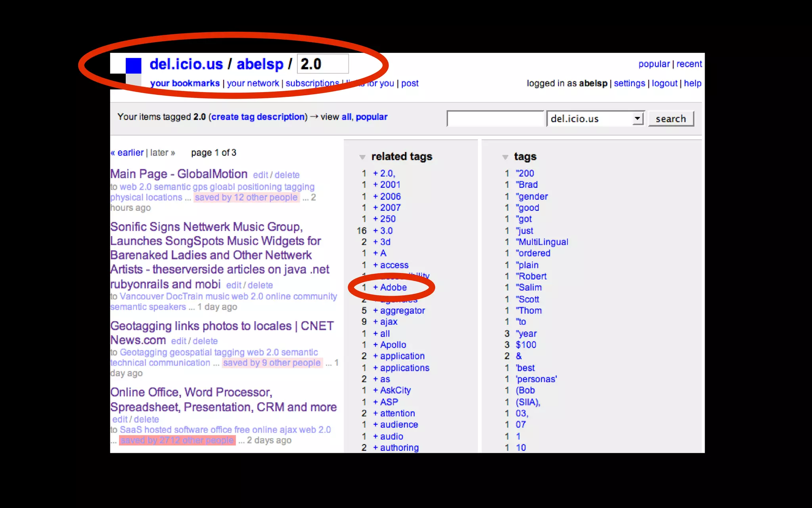Click the search text field
This screenshot has height=508, width=812.
point(494,118)
